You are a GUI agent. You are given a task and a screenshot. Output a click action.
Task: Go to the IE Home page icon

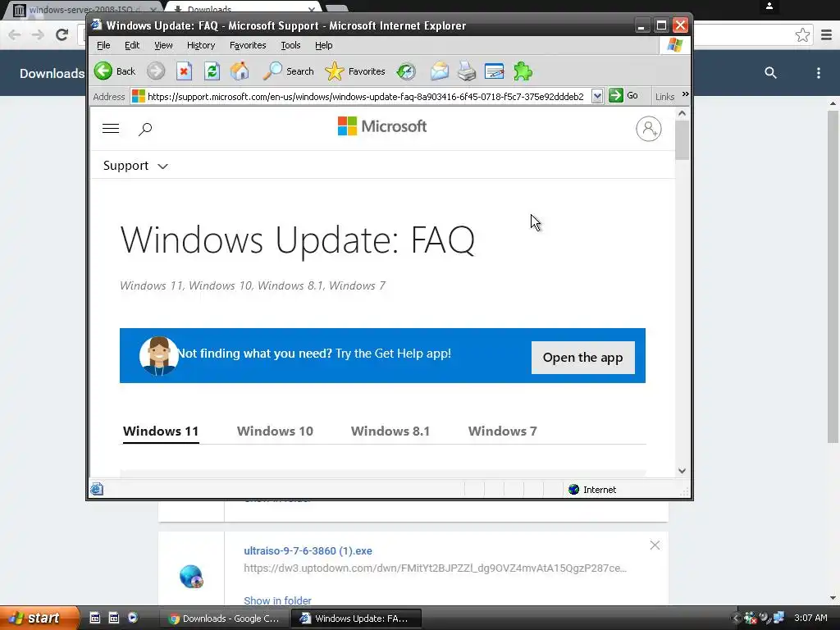point(240,71)
